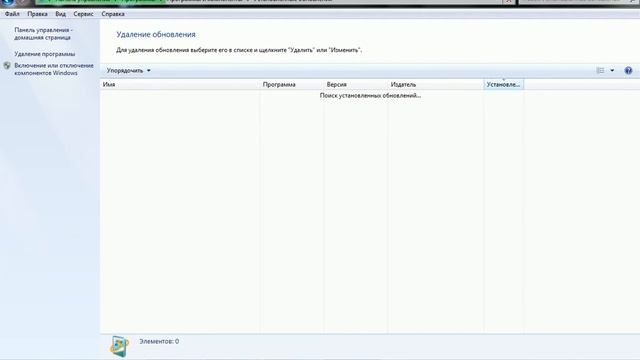Sort by Версия column header

(x=356, y=84)
